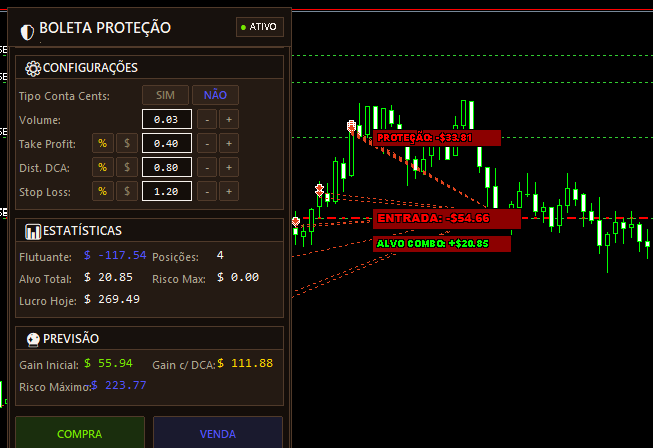653x448 pixels.
Task: Click the Flutuante value $ -117.54
Action: click(115, 255)
